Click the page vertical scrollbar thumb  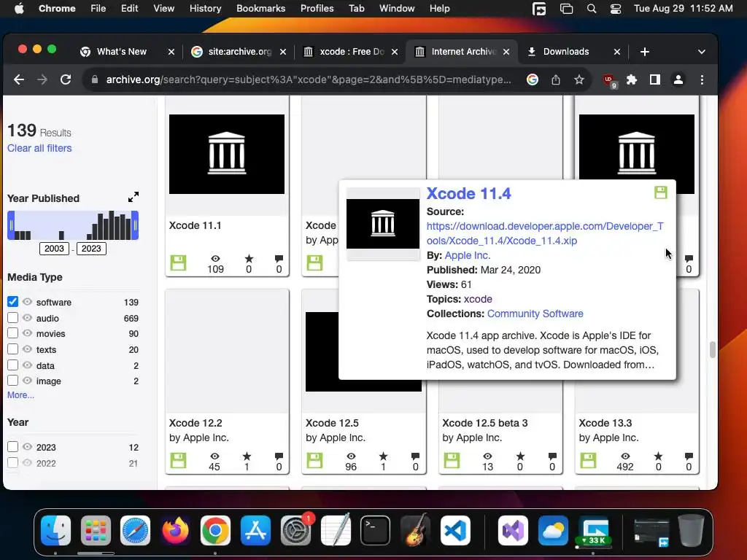pos(712,349)
